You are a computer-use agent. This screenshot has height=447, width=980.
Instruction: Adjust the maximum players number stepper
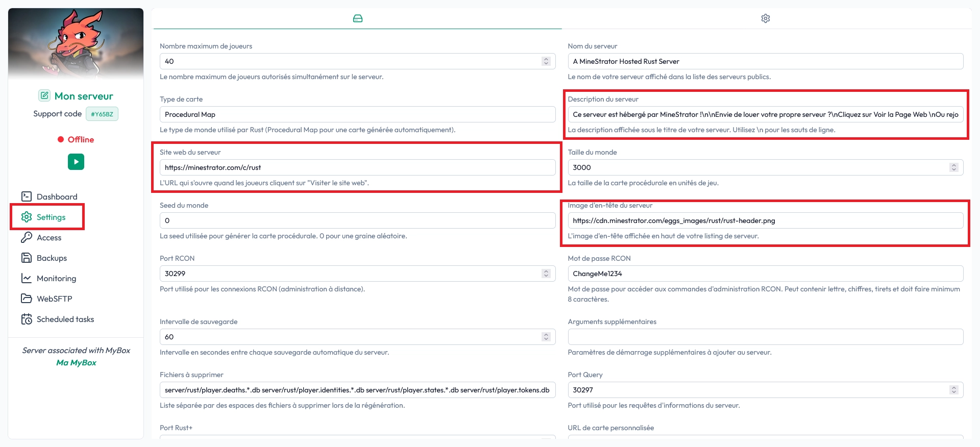pyautogui.click(x=546, y=61)
